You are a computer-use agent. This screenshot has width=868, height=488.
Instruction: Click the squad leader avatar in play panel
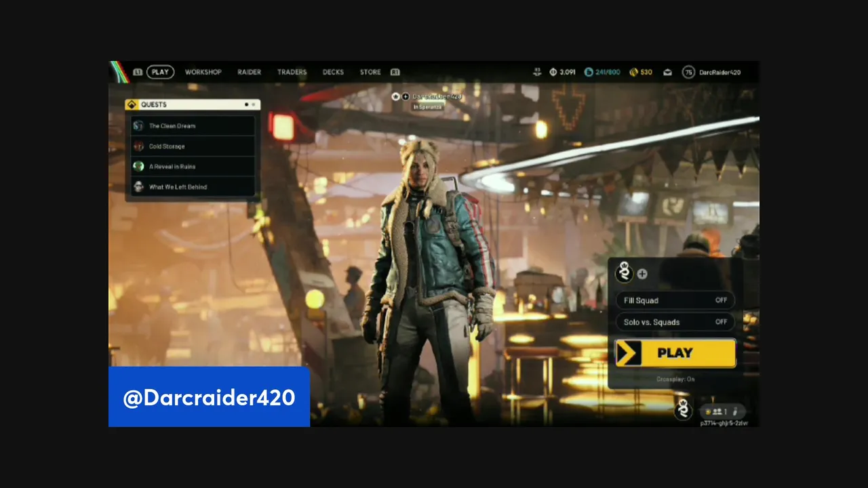click(x=625, y=272)
